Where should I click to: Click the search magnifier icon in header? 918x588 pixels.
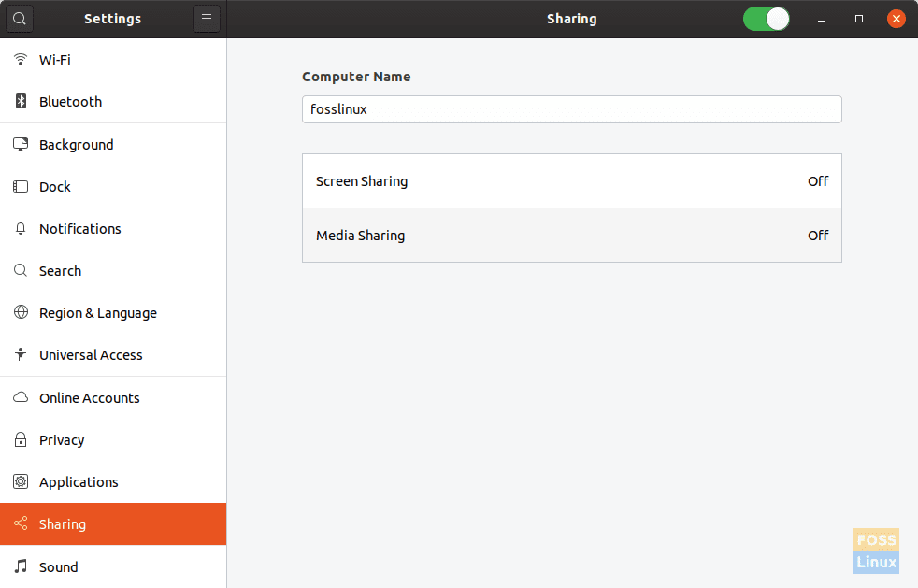pos(20,19)
